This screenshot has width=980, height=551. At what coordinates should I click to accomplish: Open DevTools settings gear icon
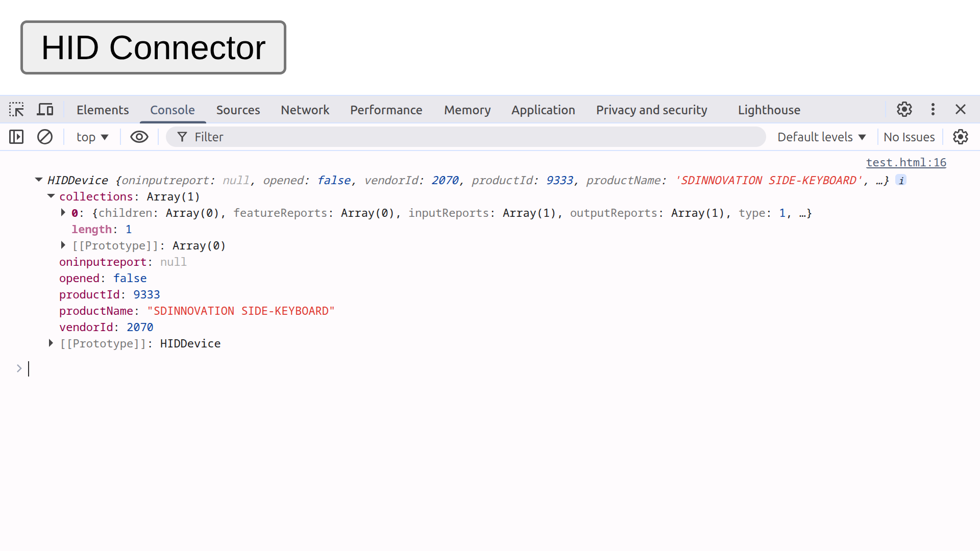coord(904,110)
